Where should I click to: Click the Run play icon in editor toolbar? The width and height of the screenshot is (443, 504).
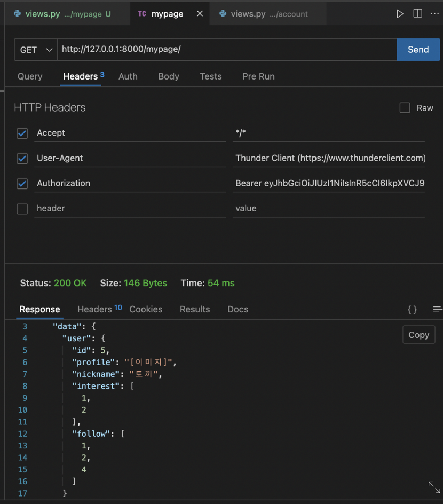[x=400, y=14]
